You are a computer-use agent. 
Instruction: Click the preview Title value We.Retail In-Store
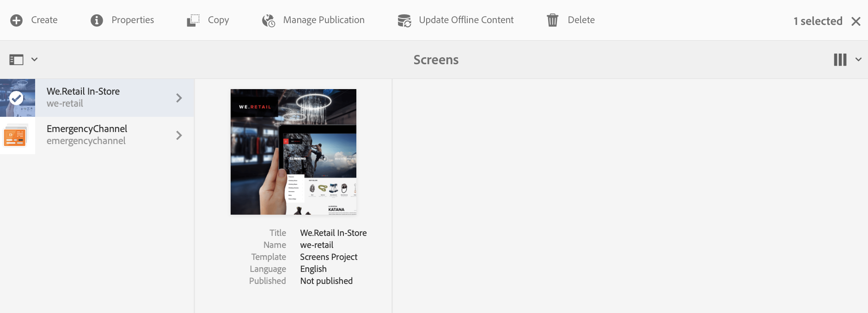[x=333, y=233]
